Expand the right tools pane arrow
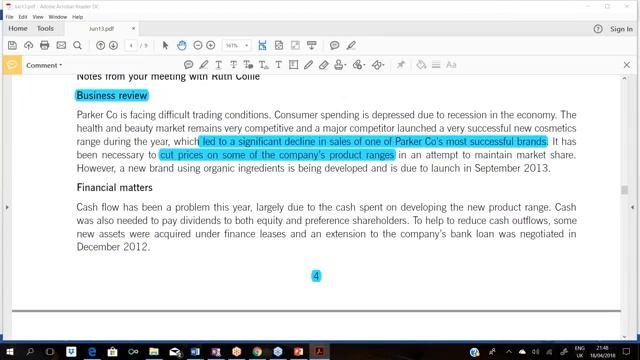Screen dimensions: 640x360 coord(632,207)
